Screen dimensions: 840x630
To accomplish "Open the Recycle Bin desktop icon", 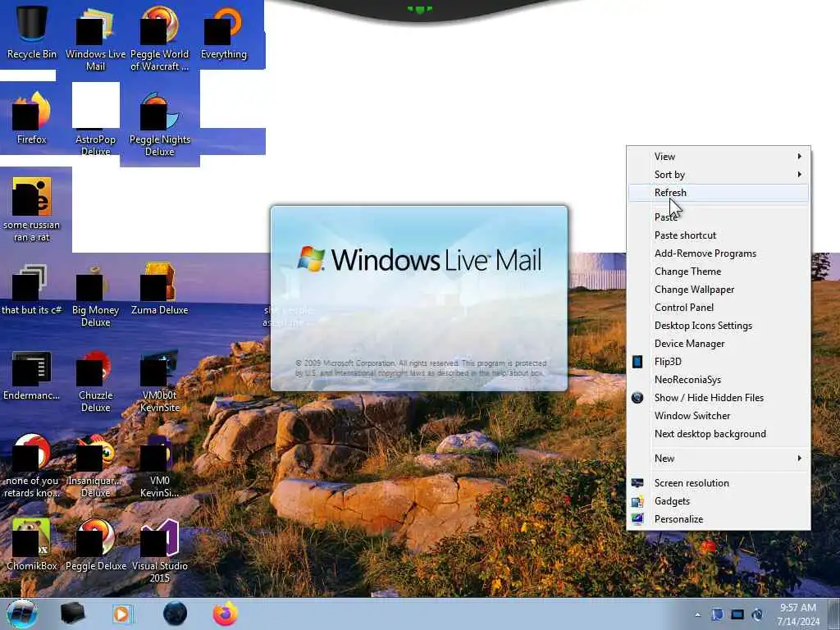I will [32, 32].
